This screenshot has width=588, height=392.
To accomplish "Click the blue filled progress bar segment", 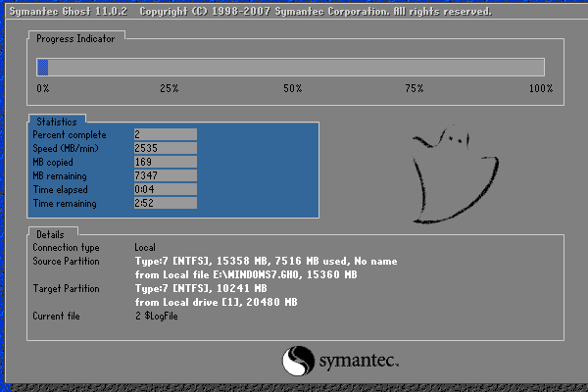I will pyautogui.click(x=43, y=68).
